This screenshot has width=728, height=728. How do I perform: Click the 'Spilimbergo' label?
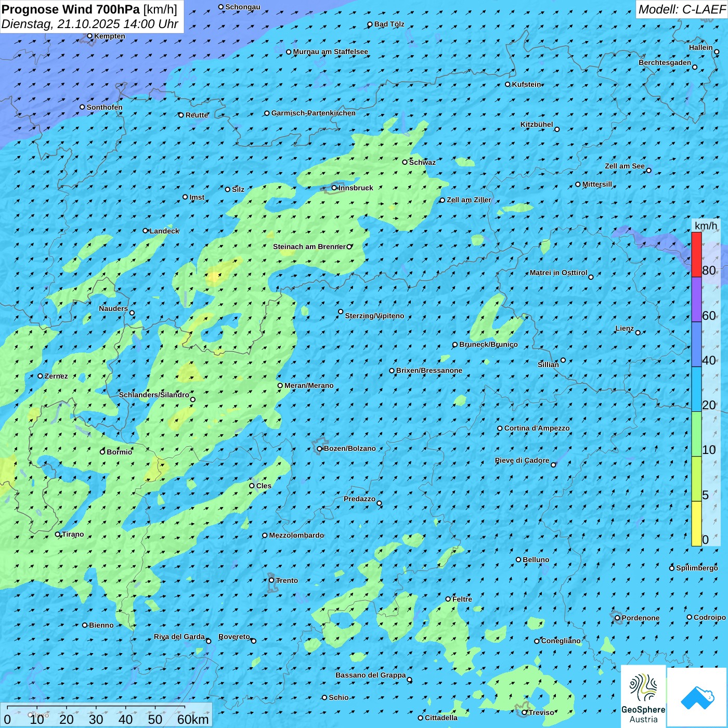point(697,568)
